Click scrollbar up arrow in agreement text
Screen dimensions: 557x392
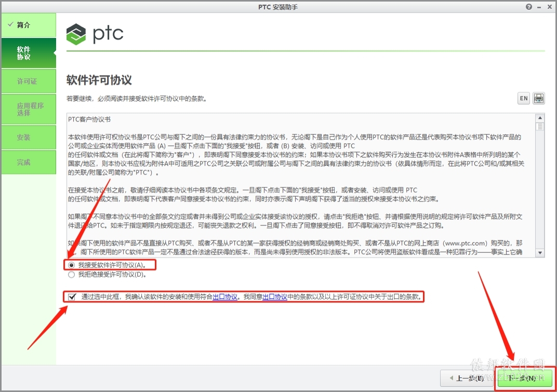pyautogui.click(x=540, y=118)
